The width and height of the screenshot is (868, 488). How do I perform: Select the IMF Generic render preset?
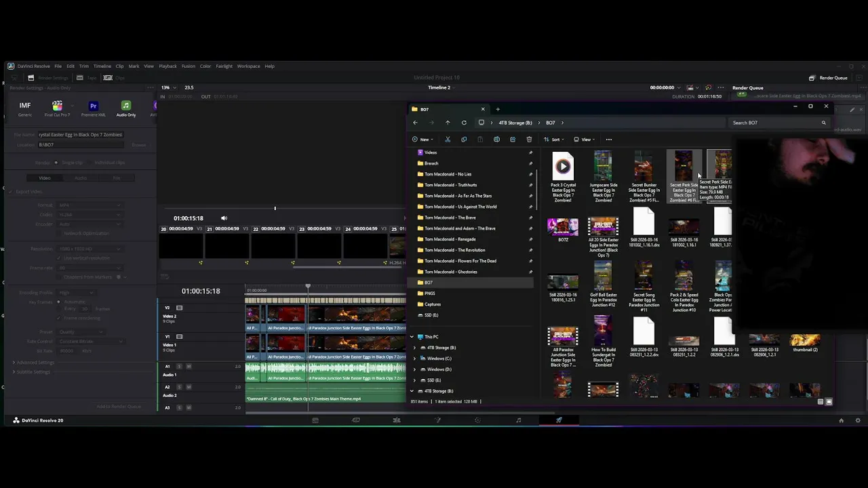[25, 108]
